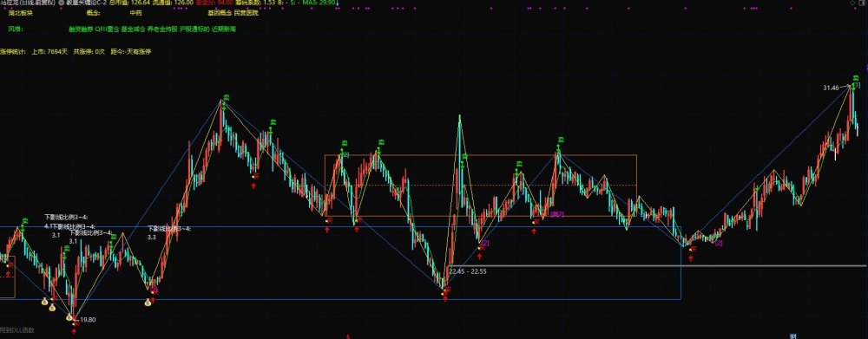The width and height of the screenshot is (868, 339).
Task: Click the cyan down arrow after MA3
Action: (339, 3)
